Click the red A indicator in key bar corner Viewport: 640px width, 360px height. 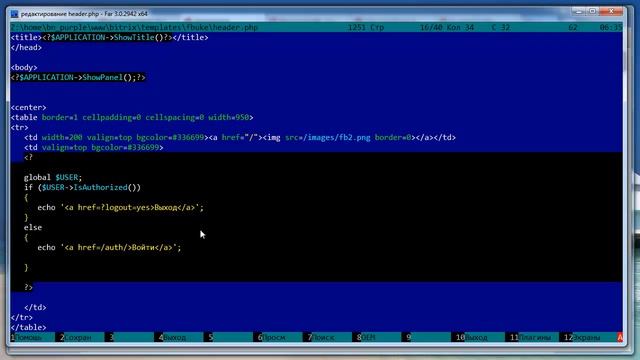coord(620,338)
